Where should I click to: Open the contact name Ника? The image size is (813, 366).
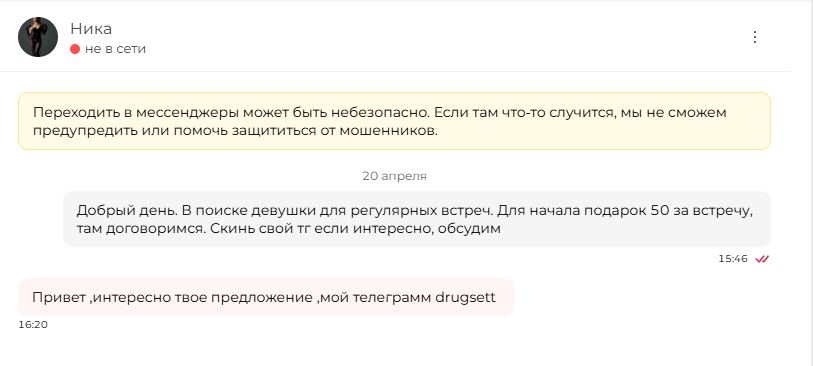click(91, 29)
